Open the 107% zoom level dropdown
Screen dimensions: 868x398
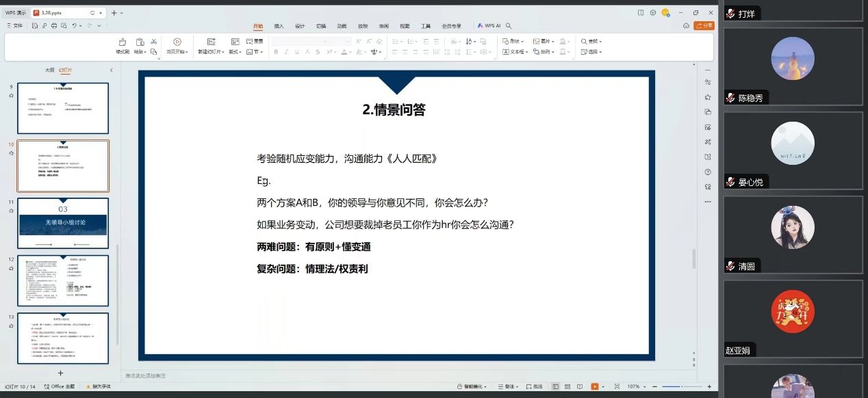click(x=635, y=386)
